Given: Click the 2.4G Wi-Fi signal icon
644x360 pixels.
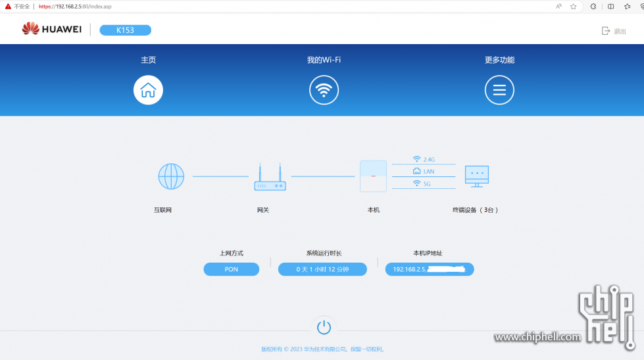Looking at the screenshot, I should pyautogui.click(x=416, y=159).
